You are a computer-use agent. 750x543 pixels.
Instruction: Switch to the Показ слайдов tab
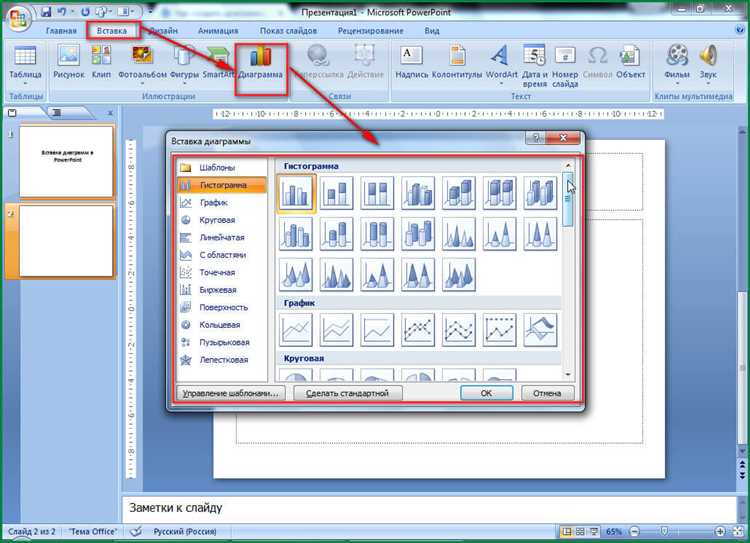pos(288,31)
